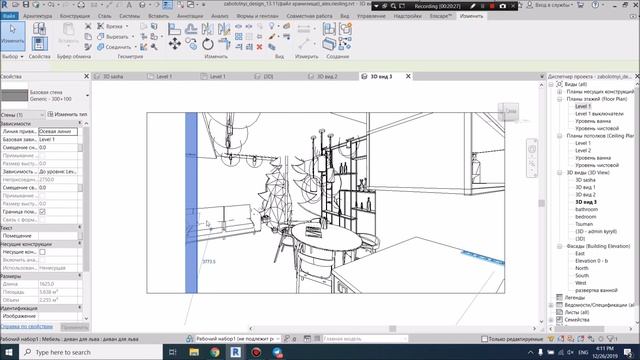Open the Управление ribbon tab
Image resolution: width=640 pixels, height=360 pixels.
pyautogui.click(x=371, y=16)
